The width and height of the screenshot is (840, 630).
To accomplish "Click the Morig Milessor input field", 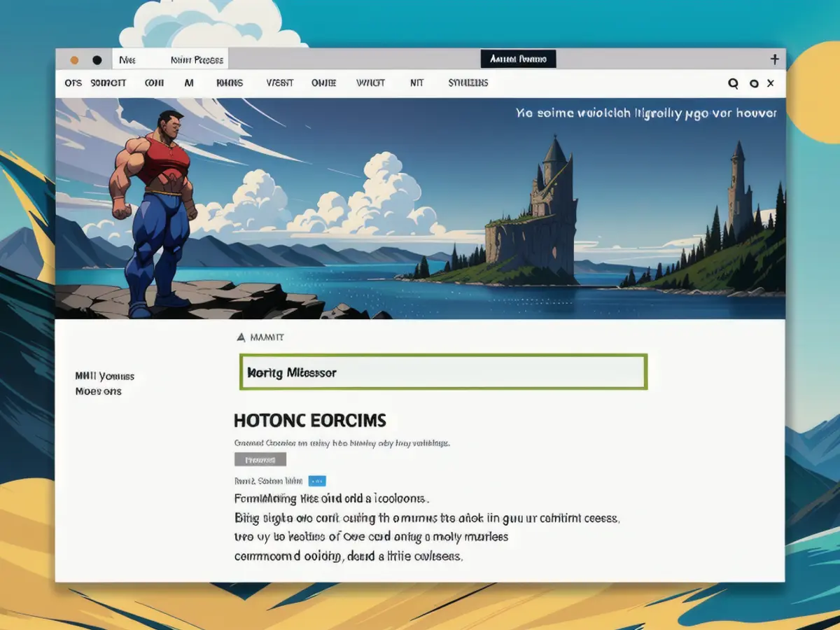I will (x=443, y=372).
